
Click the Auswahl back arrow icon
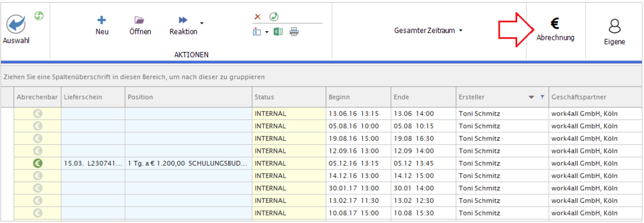[x=16, y=24]
